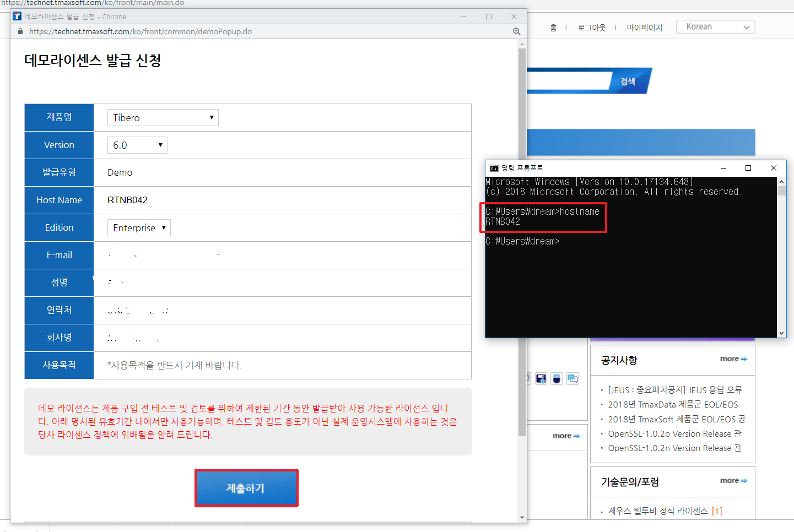Open 제우스 웹투비 정식 라이센스 forum post
This screenshot has height=532, width=794.
coord(658,511)
